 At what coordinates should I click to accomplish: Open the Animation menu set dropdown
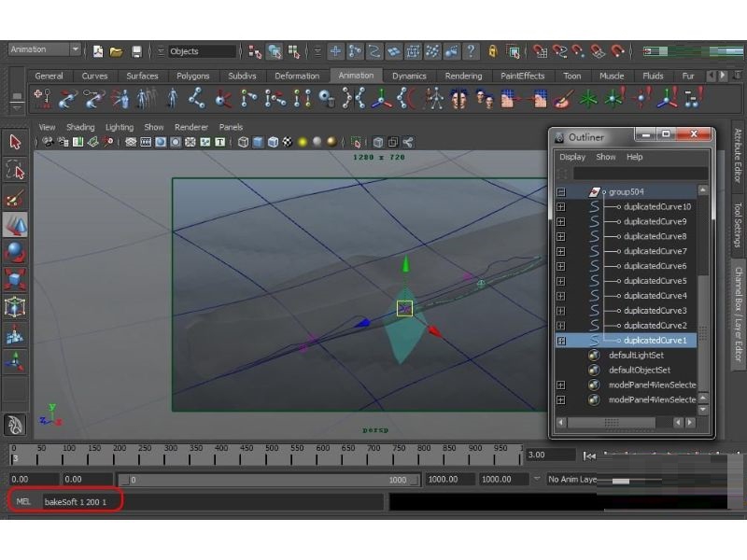[x=44, y=49]
